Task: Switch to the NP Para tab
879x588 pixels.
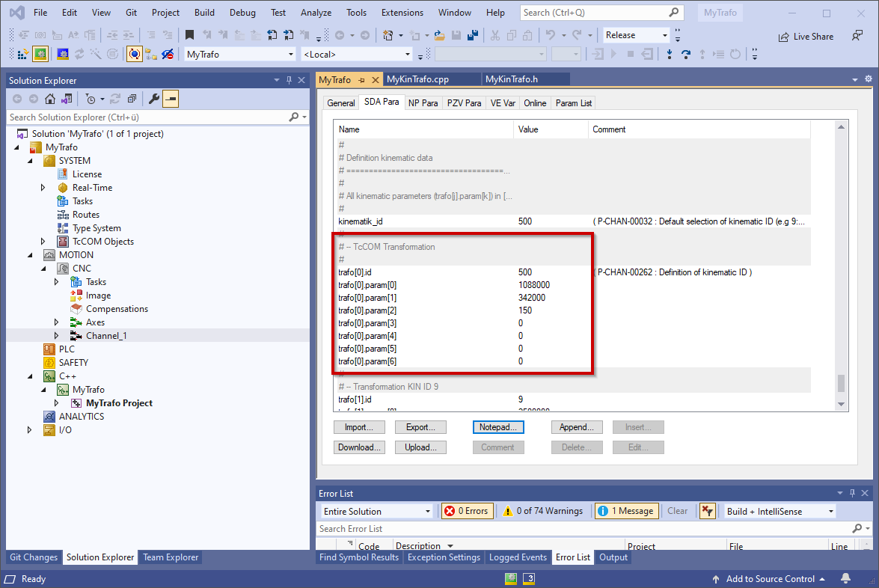Action: pos(423,103)
